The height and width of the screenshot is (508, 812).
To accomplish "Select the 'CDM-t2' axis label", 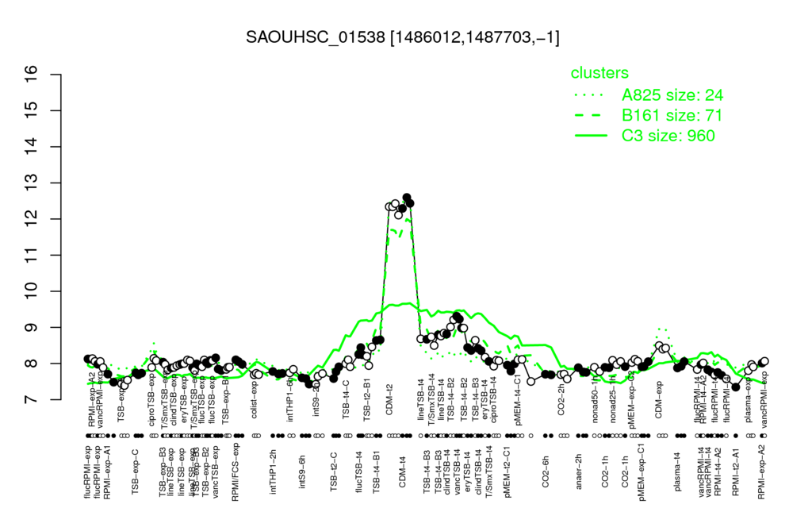I will (389, 400).
